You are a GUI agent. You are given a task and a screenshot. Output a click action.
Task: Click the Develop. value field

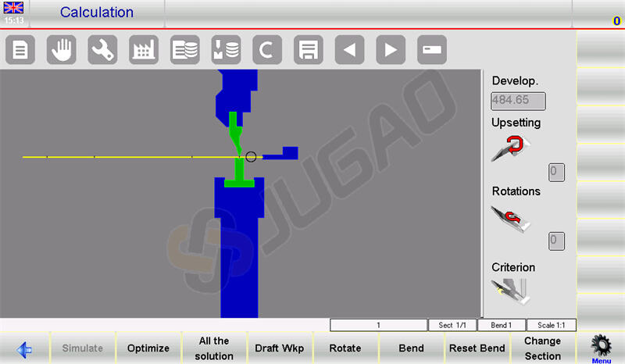(x=518, y=101)
